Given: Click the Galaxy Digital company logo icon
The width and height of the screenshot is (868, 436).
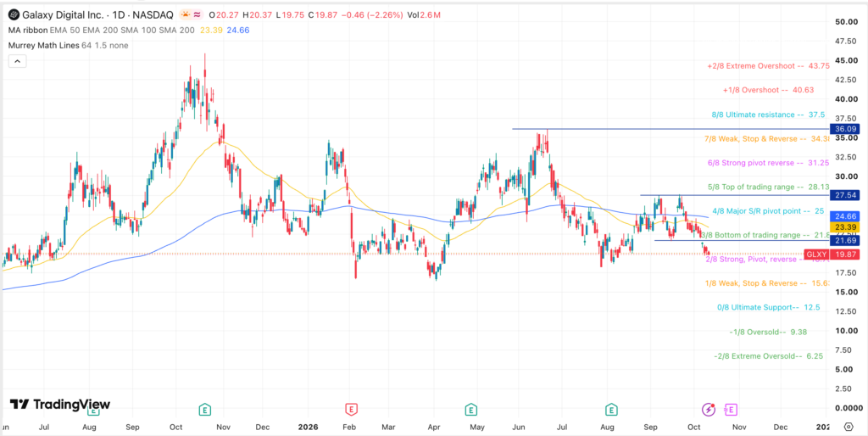Looking at the screenshot, I should click(14, 14).
